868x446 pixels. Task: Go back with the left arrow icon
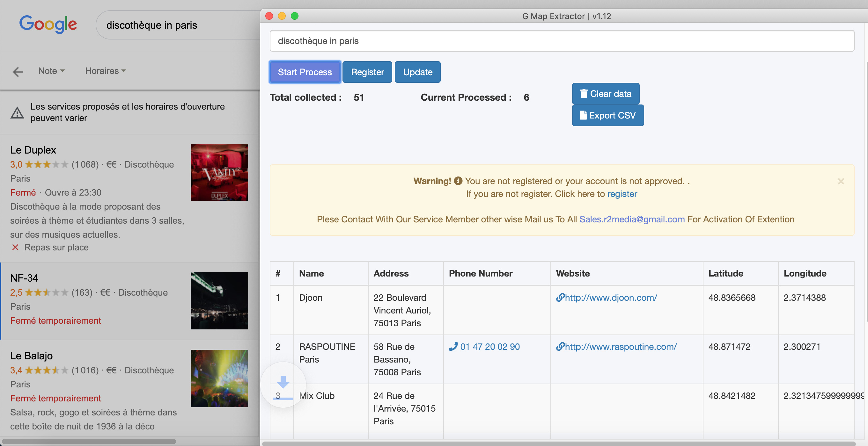click(x=18, y=72)
